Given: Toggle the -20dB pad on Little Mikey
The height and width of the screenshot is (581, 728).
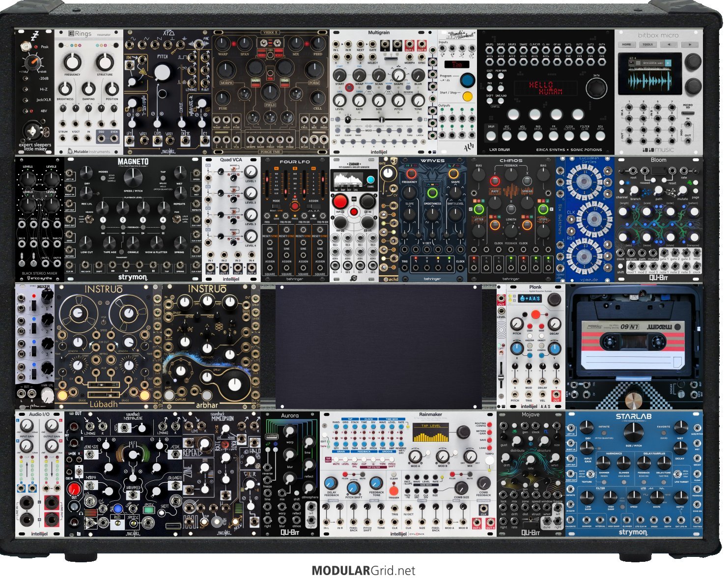Looking at the screenshot, I should pos(25,79).
